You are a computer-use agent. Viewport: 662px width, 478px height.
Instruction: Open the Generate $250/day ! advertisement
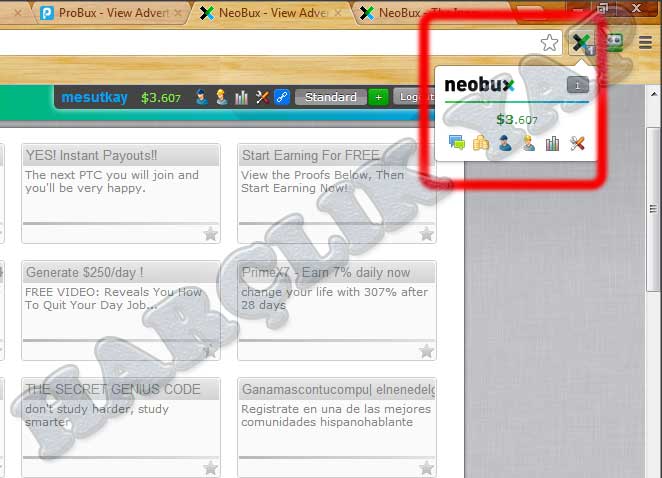121,310
